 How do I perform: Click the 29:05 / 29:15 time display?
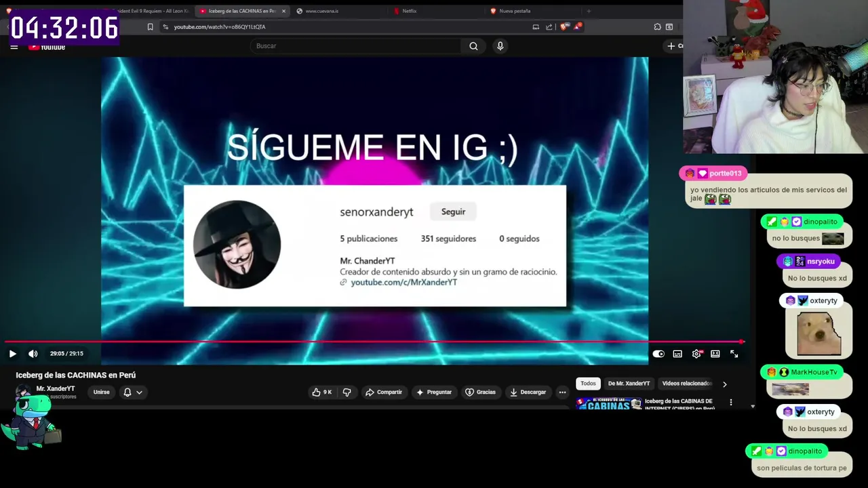[x=66, y=354]
